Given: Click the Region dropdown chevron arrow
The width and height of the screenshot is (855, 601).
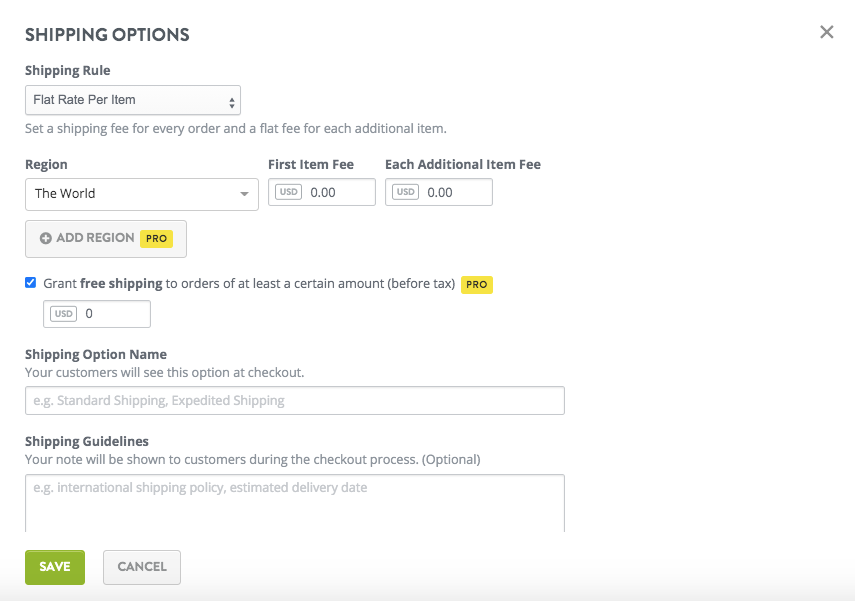Looking at the screenshot, I should coord(247,194).
